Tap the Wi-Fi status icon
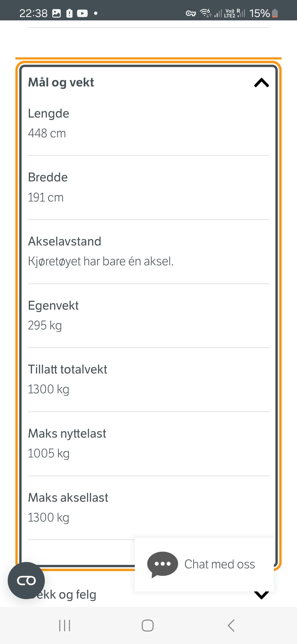Viewport: 297px width, 644px height. click(x=205, y=13)
